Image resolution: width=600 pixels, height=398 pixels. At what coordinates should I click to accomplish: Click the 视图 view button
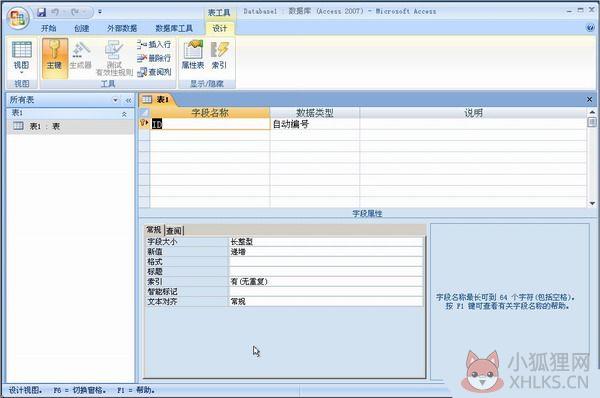[x=21, y=57]
